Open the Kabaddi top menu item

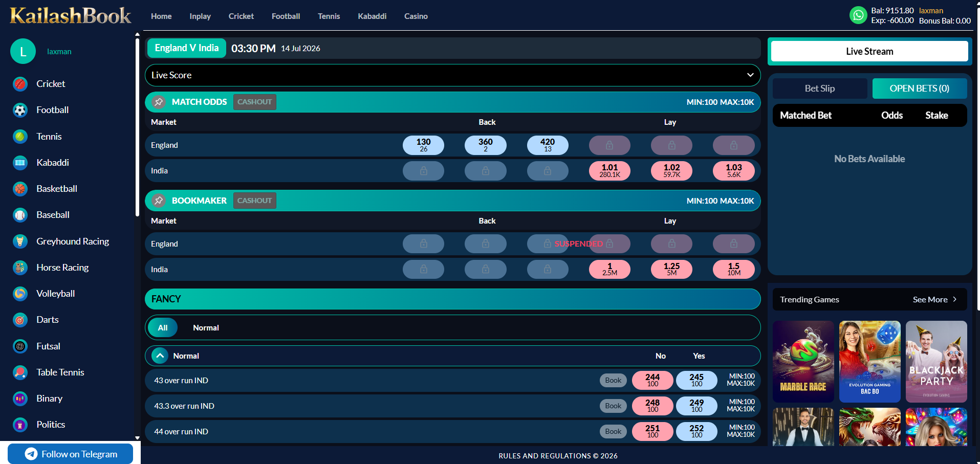click(x=372, y=16)
